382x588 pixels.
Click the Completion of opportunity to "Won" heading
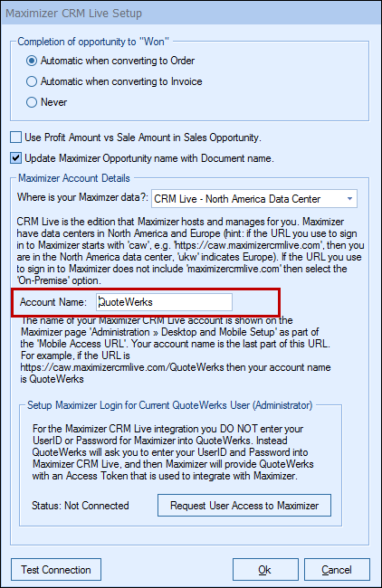point(93,42)
